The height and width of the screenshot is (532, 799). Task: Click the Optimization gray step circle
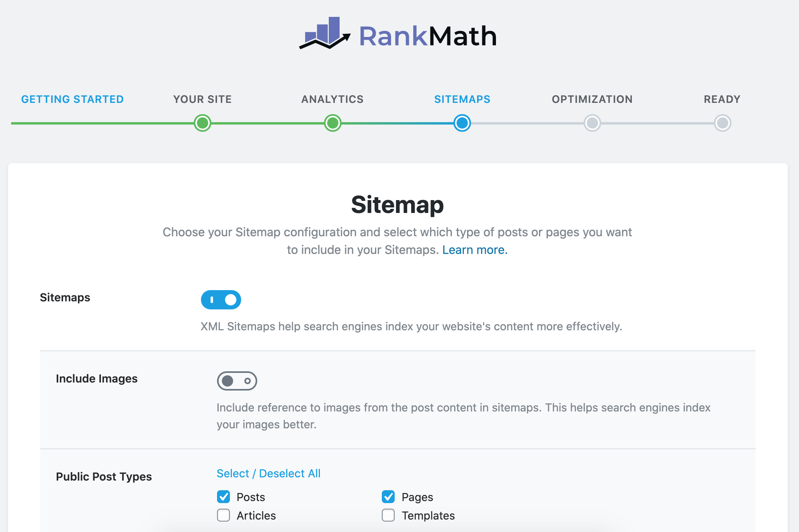[x=592, y=123]
